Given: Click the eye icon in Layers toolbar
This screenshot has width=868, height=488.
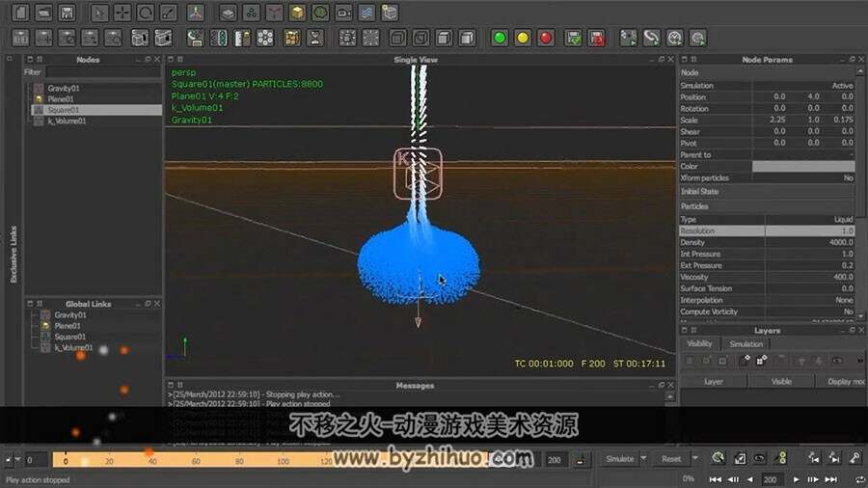Looking at the screenshot, I should (837, 361).
